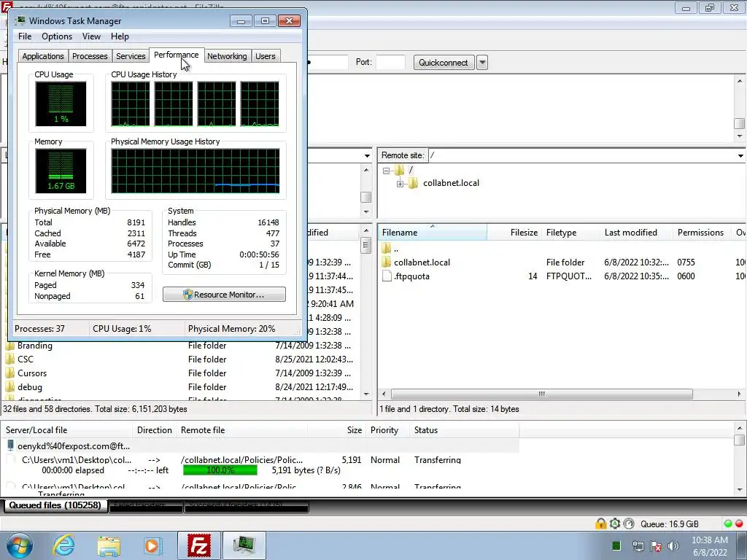This screenshot has width=747, height=560.
Task: Click the round gauge icon beside Queue size
Action: [x=629, y=524]
